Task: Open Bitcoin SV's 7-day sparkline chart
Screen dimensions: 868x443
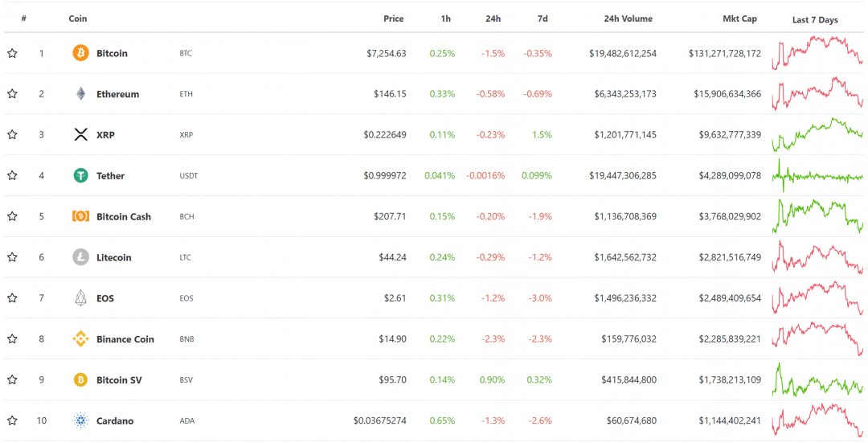Action: [x=817, y=379]
